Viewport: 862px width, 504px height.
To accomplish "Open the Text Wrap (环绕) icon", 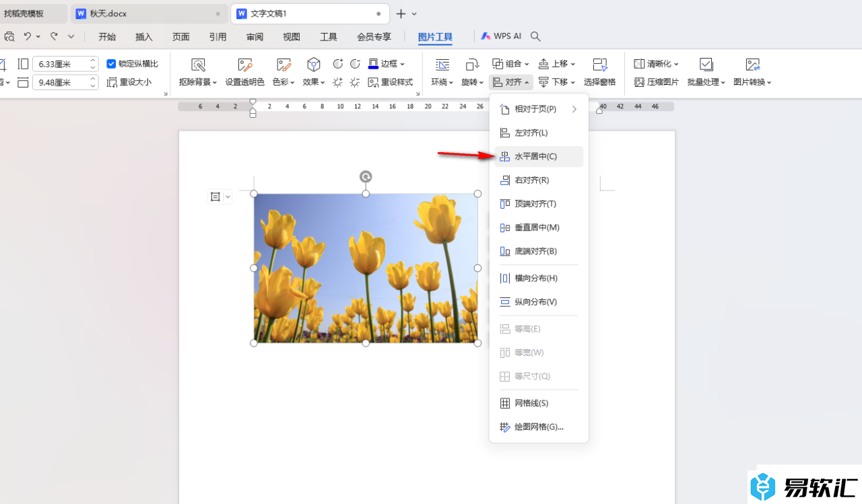I will (x=442, y=65).
